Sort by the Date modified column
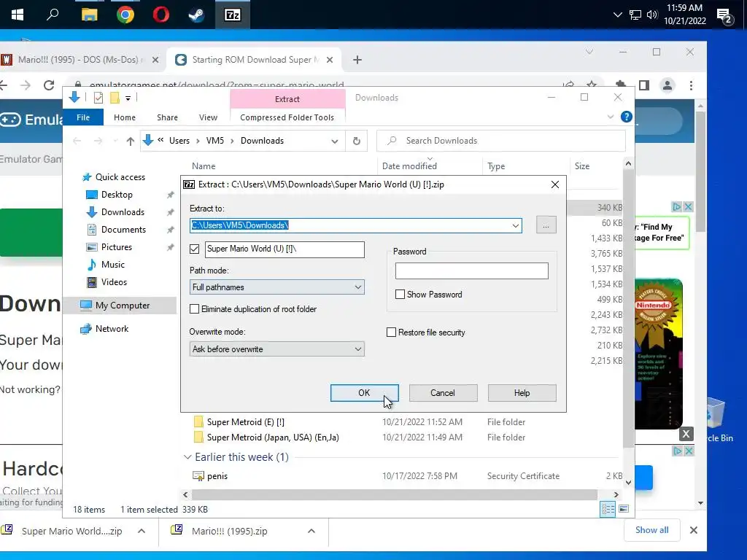The image size is (747, 560). tap(409, 166)
